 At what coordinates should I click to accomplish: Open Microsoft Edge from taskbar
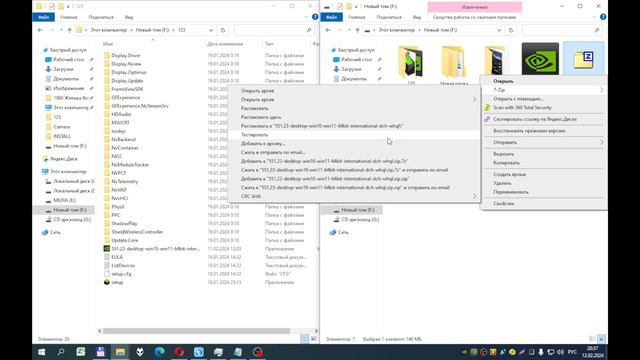click(x=159, y=352)
